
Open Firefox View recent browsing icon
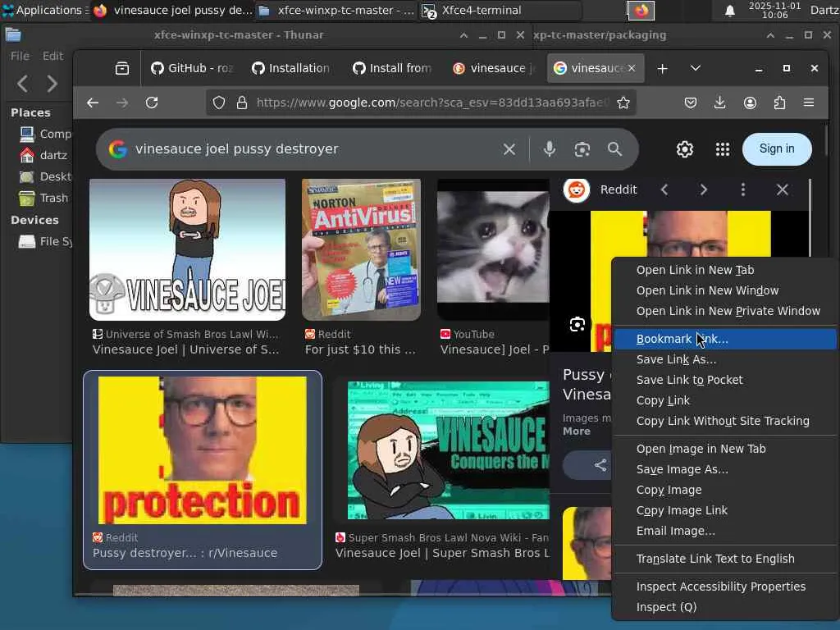(122, 68)
